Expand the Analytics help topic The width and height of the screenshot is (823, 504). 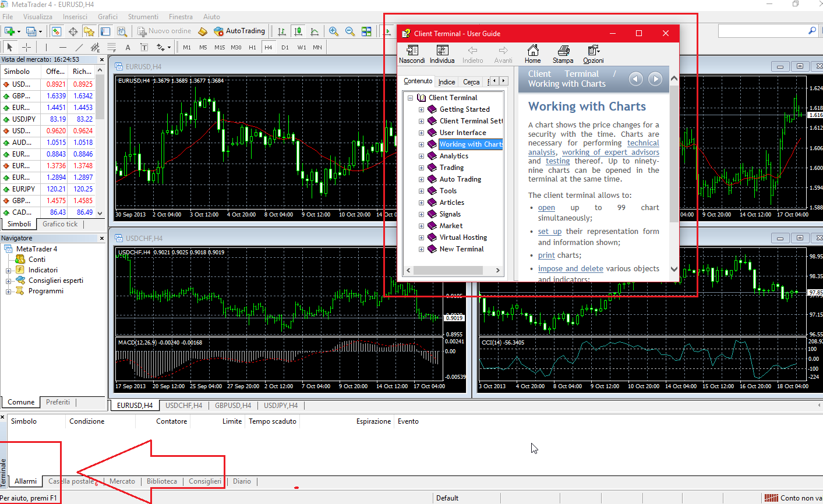[421, 156]
